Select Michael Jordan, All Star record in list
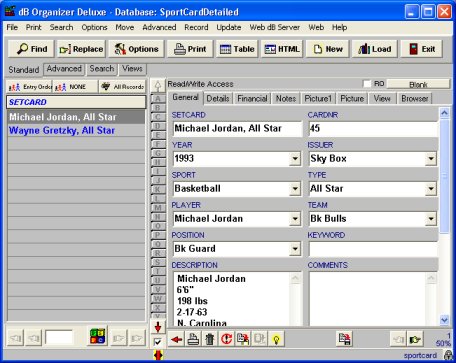Image resolution: width=456 pixels, height=363 pixels. [76, 117]
